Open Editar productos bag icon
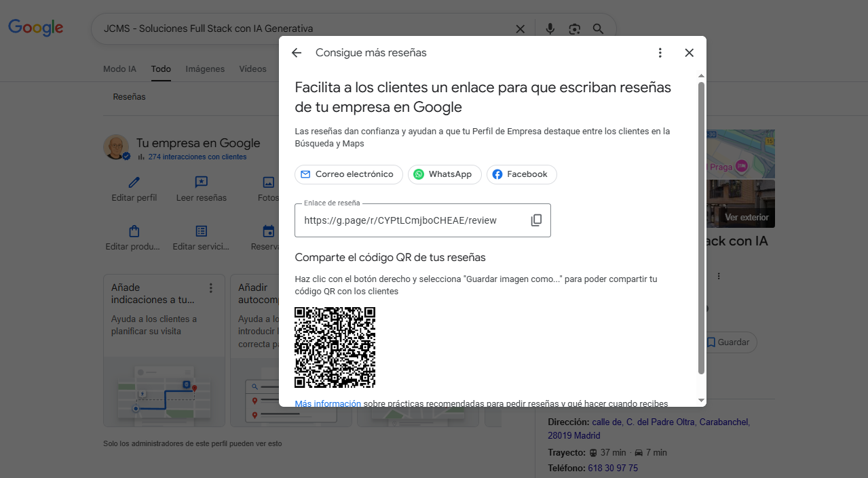 (x=134, y=231)
